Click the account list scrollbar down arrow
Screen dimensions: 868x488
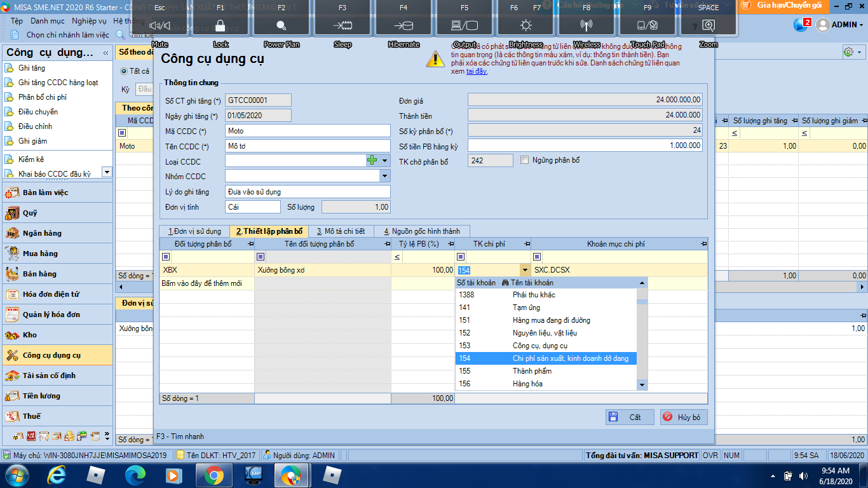pos(642,384)
